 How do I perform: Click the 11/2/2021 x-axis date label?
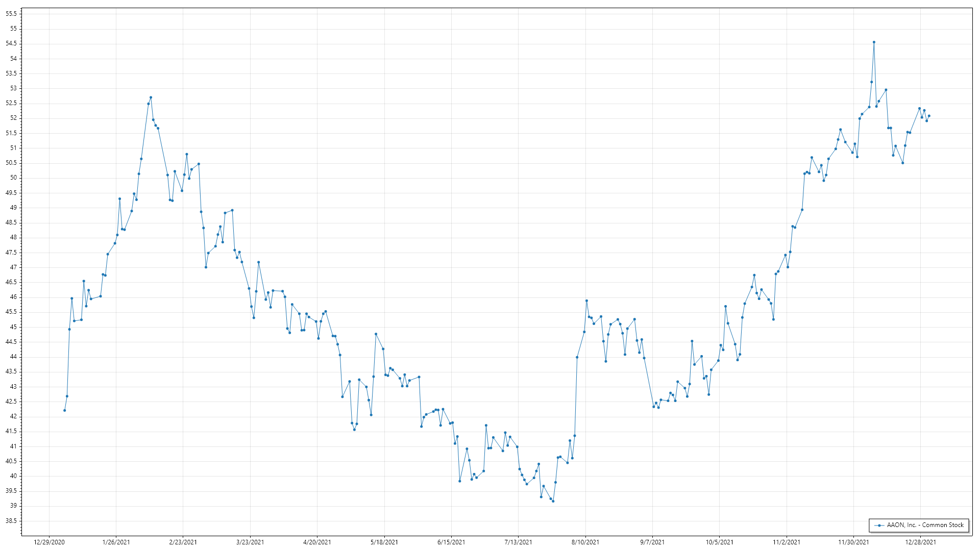coord(787,542)
